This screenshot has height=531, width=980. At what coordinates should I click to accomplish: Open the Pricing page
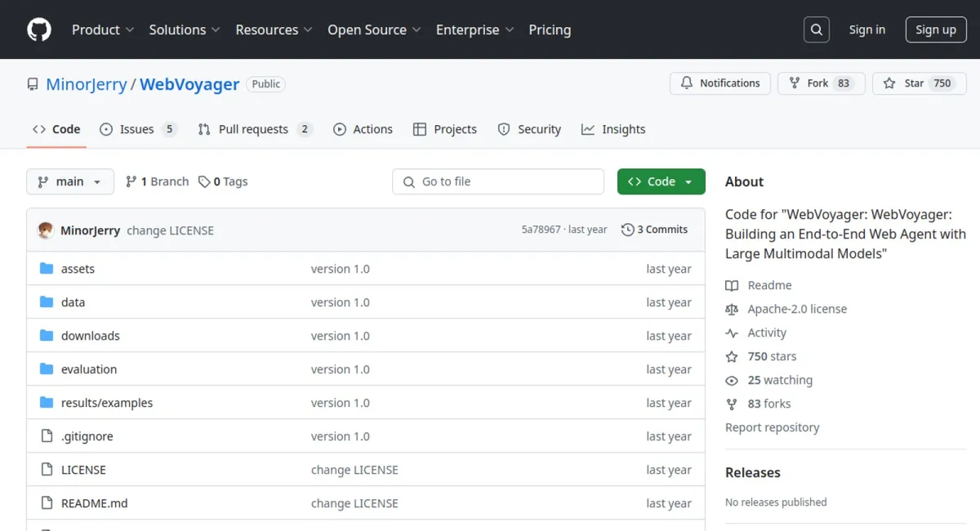(x=550, y=29)
